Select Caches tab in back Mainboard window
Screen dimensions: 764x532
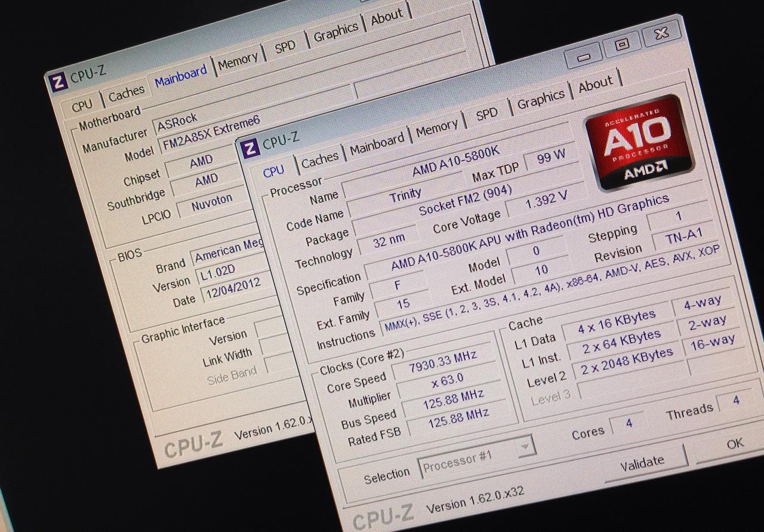click(126, 93)
